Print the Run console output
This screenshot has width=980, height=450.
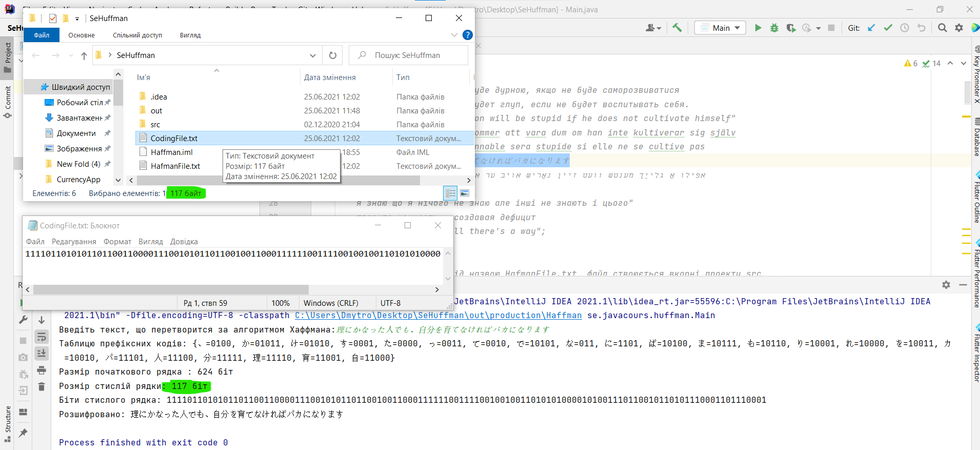point(42,370)
